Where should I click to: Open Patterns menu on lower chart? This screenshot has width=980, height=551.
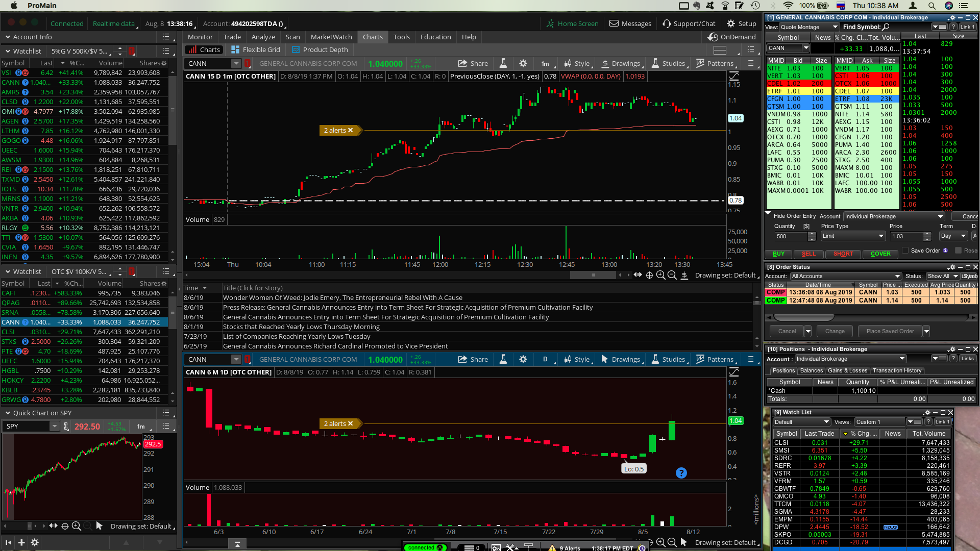click(715, 360)
